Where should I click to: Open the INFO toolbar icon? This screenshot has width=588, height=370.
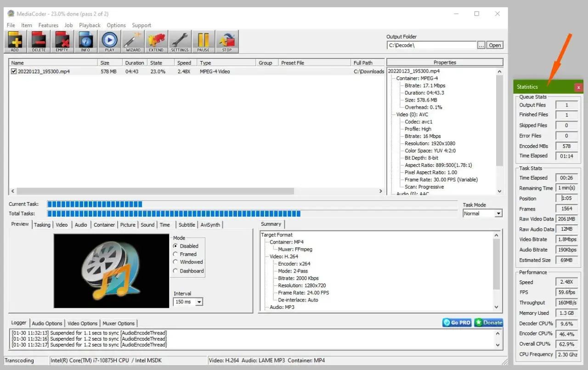tap(85, 42)
